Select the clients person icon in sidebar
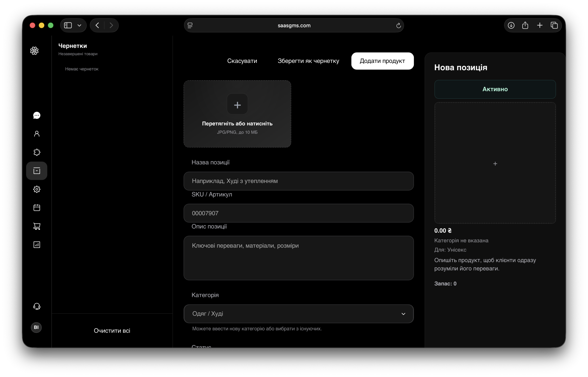Viewport: 588px width, 377px height. 37,134
